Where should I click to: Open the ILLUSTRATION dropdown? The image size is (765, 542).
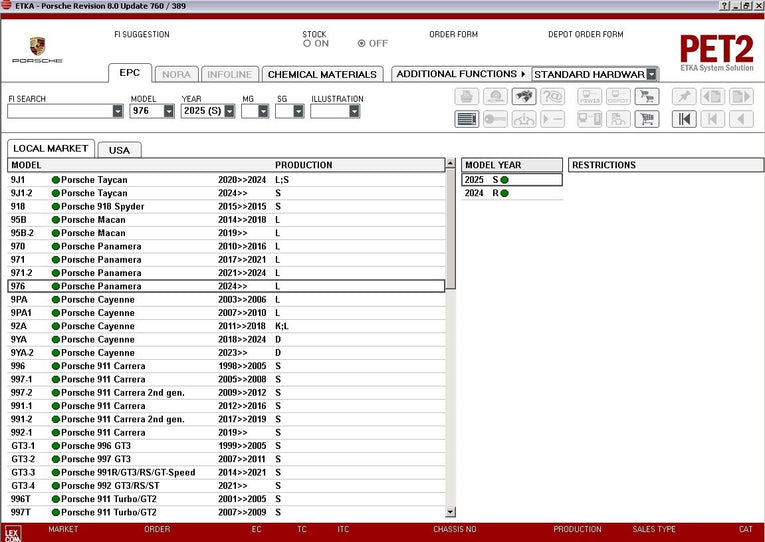pos(354,112)
